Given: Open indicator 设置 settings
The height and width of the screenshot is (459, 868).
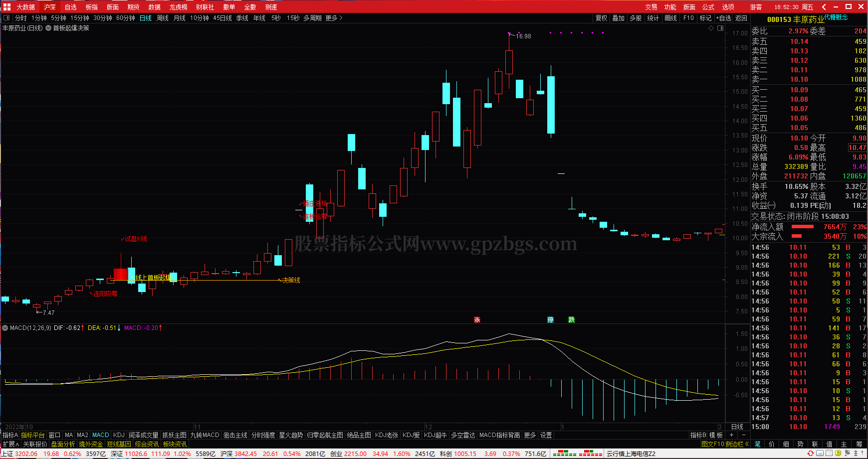Looking at the screenshot, I should click(546, 435).
